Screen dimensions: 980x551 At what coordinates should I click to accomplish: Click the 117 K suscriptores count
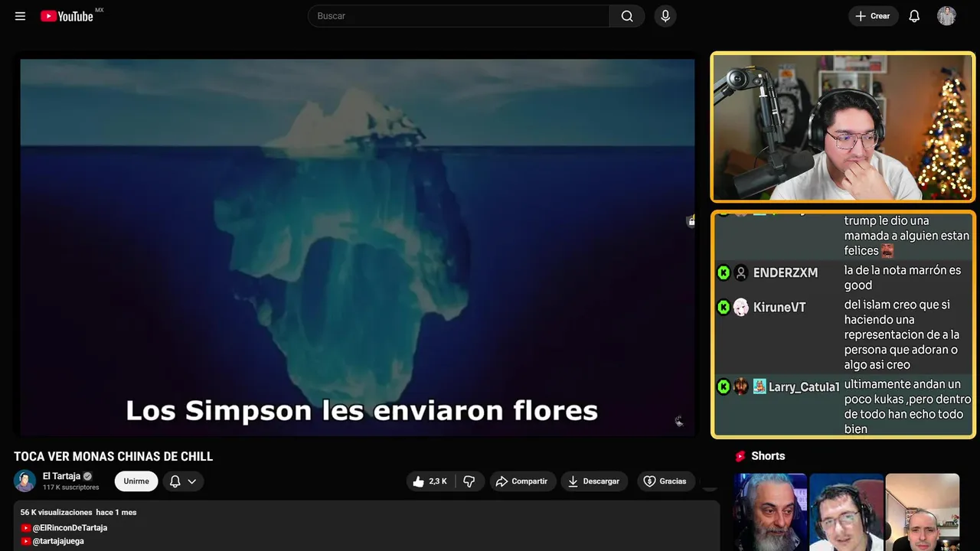click(x=71, y=487)
